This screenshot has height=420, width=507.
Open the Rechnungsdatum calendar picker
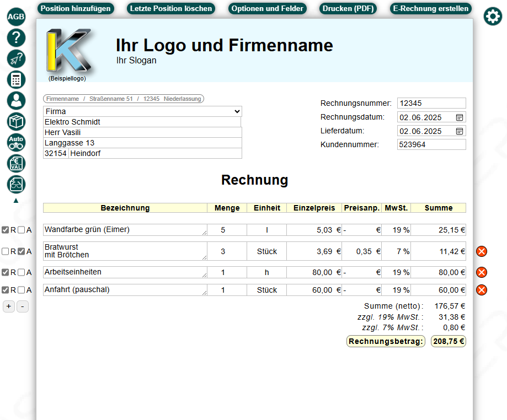pos(460,117)
